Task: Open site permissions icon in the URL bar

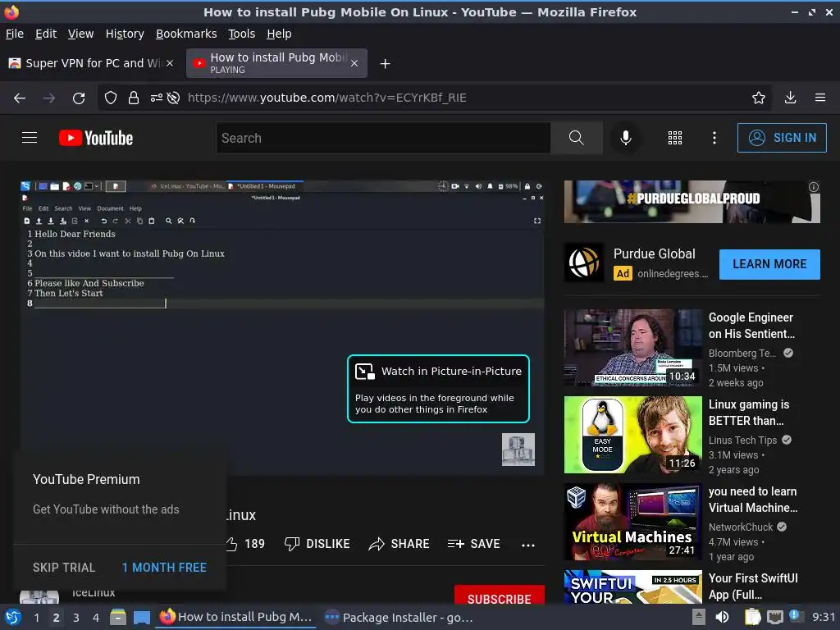Action: tap(157, 98)
